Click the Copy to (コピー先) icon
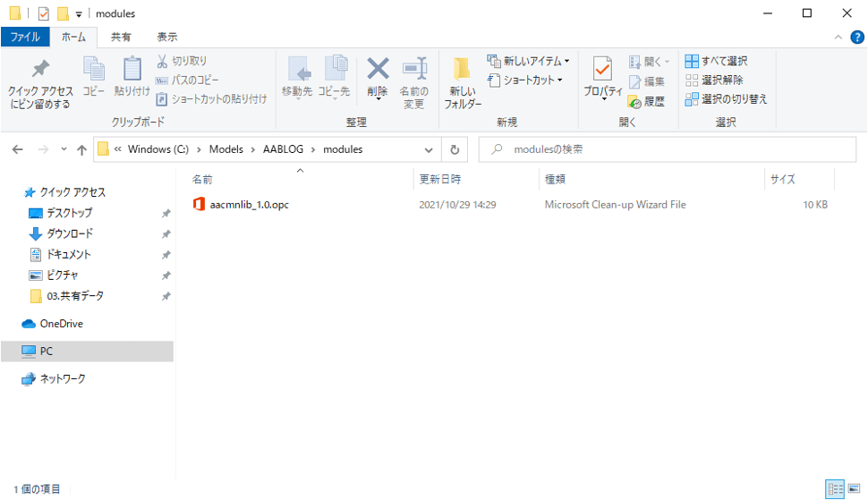 (336, 69)
